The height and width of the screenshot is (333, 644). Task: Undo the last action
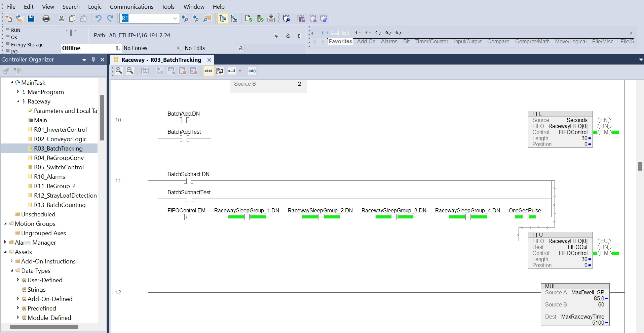coord(98,18)
